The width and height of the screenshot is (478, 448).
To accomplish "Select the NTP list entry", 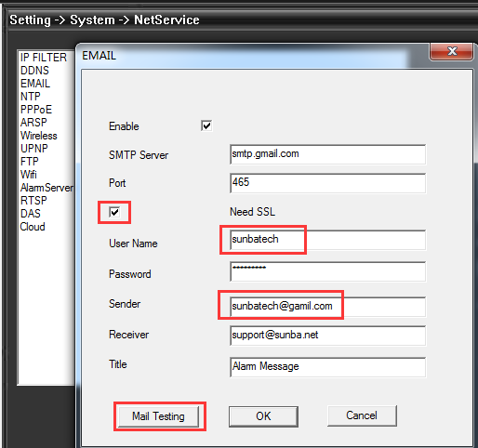I will coord(30,97).
